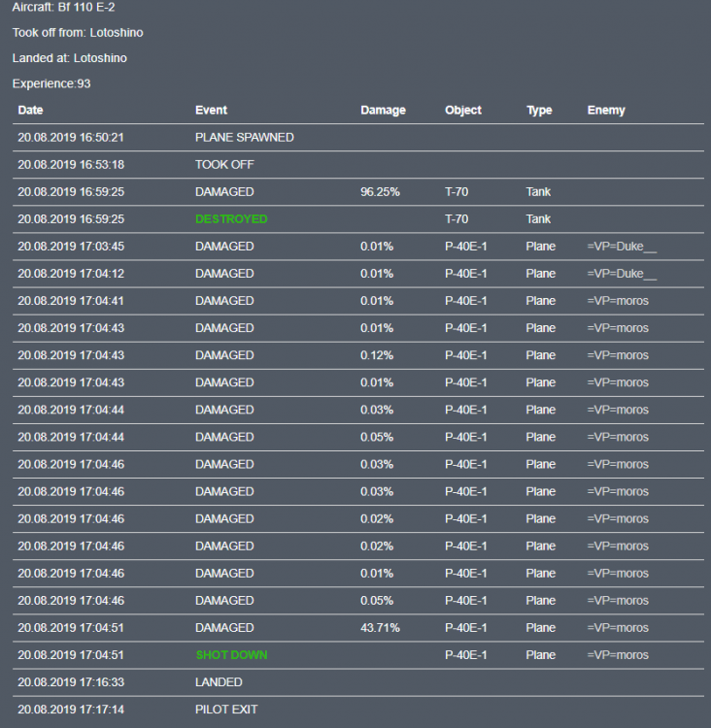Click the Took off from Lotoshino text
This screenshot has height=728, width=711.
click(x=78, y=32)
